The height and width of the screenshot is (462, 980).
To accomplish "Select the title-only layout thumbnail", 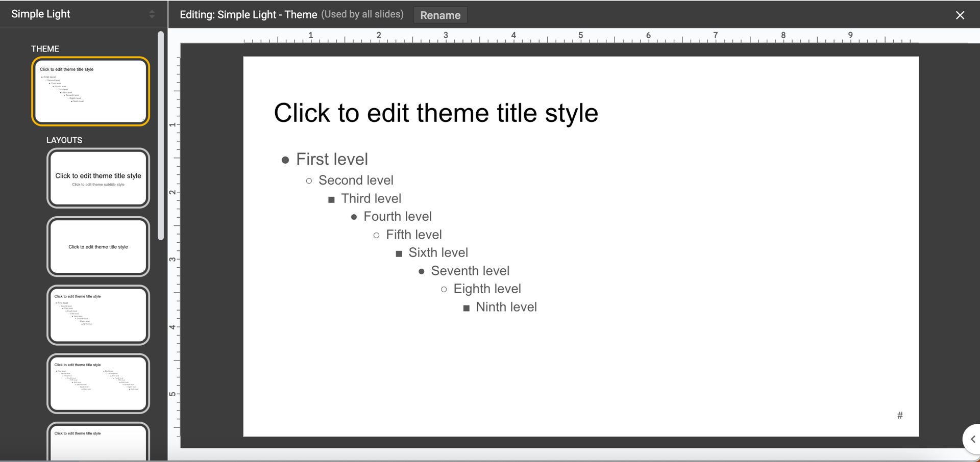I will click(98, 246).
